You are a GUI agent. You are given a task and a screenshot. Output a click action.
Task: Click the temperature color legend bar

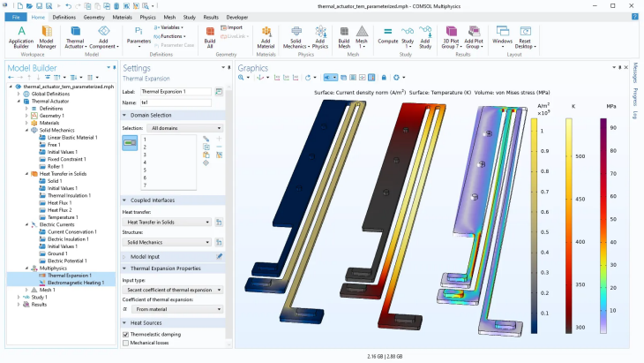[x=569, y=226]
